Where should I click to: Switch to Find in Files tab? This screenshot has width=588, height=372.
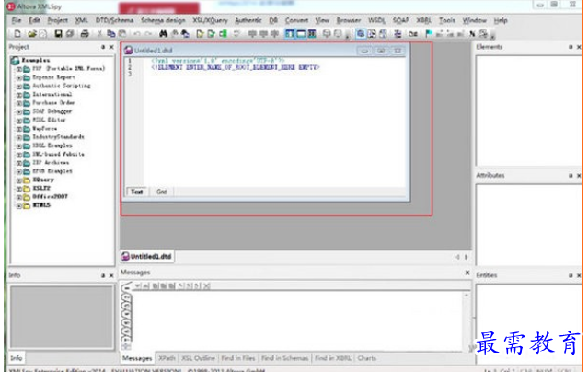pos(238,358)
